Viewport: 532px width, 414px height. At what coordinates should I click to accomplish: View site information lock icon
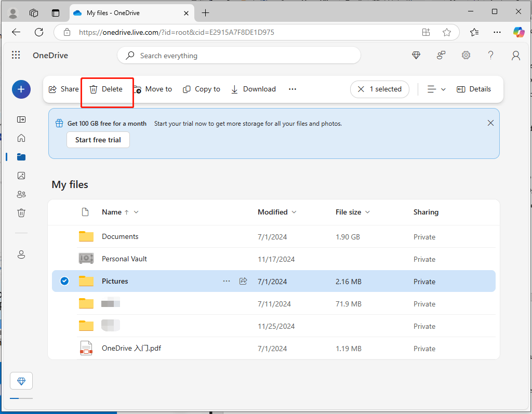click(x=67, y=32)
